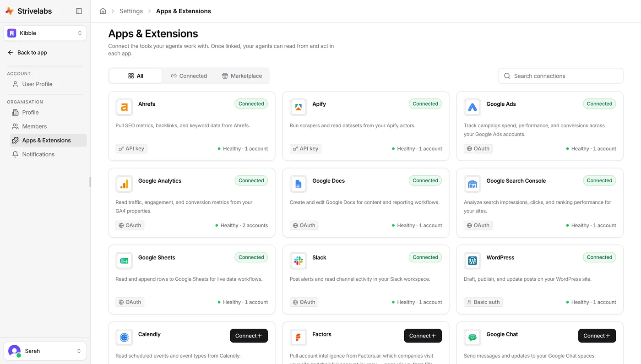
Task: Return via Back to app link
Action: pos(27,53)
